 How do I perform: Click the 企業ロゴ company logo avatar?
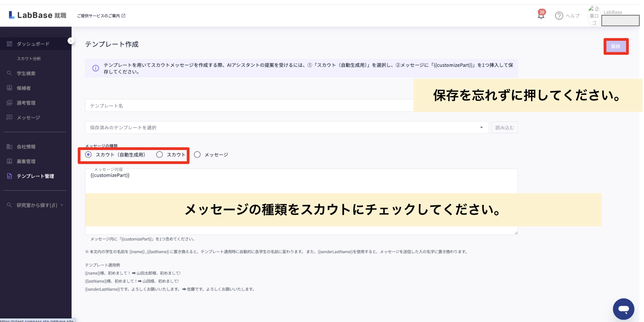coord(594,16)
